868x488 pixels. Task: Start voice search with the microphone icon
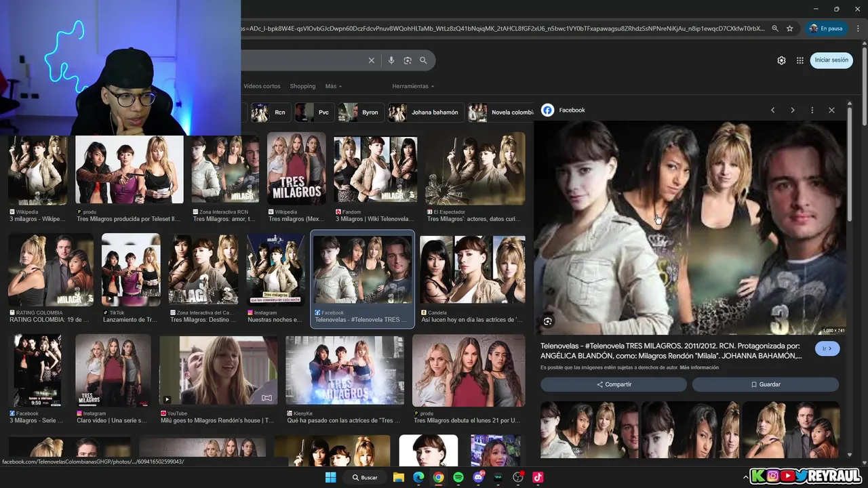(x=391, y=60)
